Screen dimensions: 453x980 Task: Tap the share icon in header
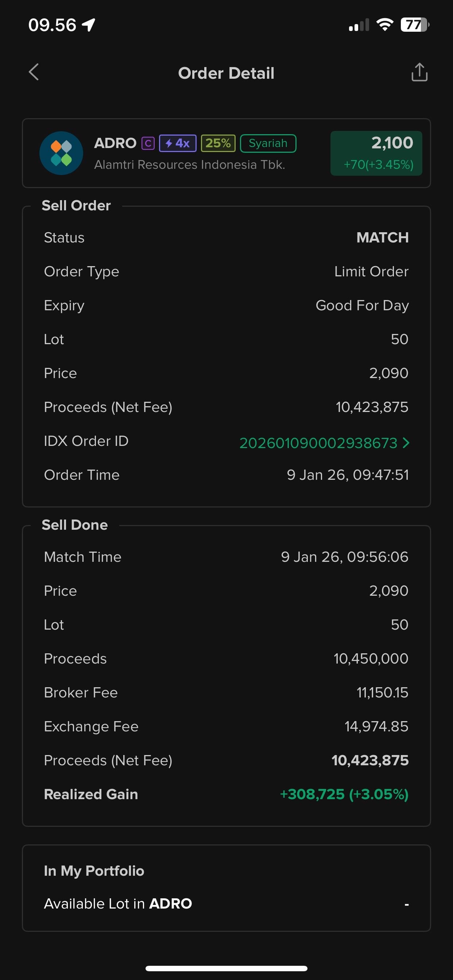tap(419, 72)
